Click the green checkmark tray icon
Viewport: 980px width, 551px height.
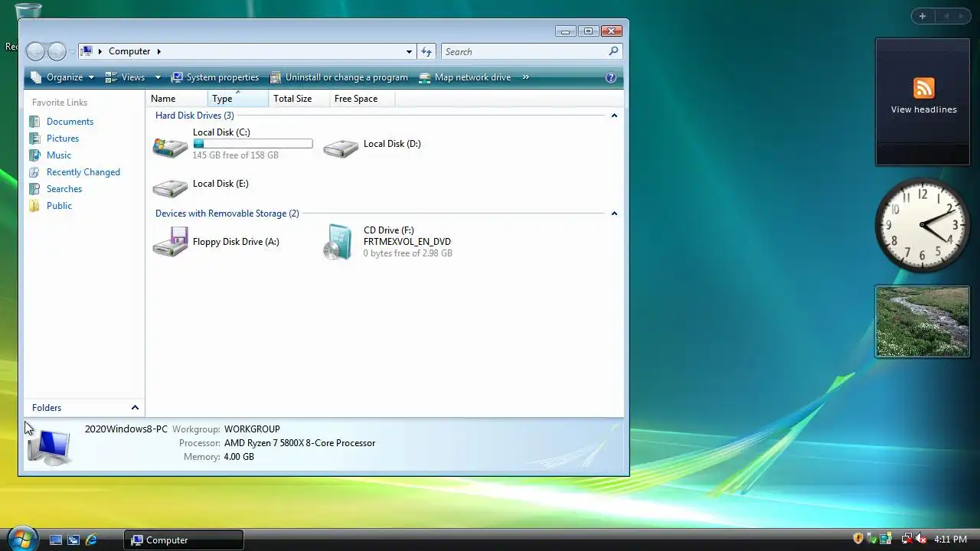(x=872, y=539)
